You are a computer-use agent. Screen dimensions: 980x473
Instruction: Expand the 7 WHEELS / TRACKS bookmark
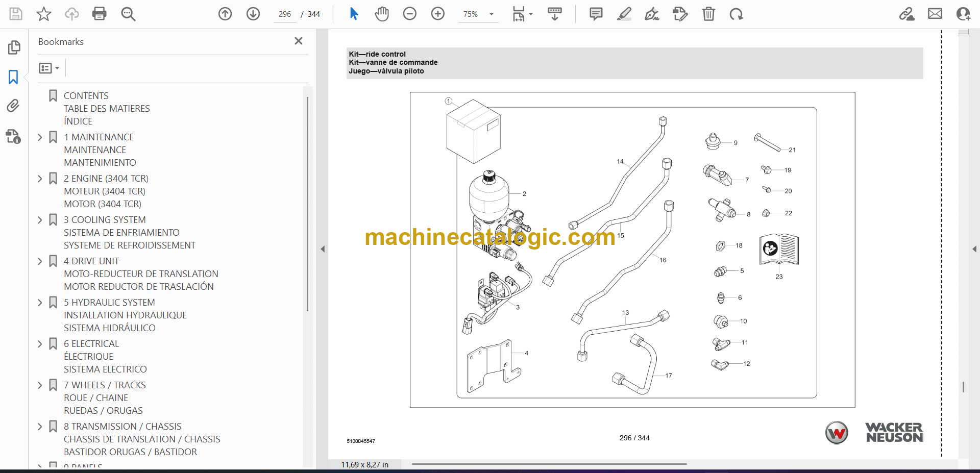tap(40, 385)
